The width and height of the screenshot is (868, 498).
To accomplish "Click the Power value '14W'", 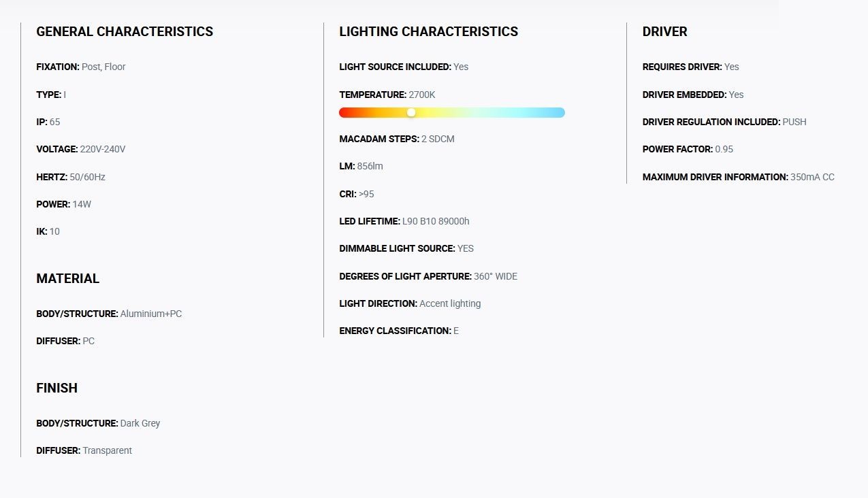I will (82, 204).
